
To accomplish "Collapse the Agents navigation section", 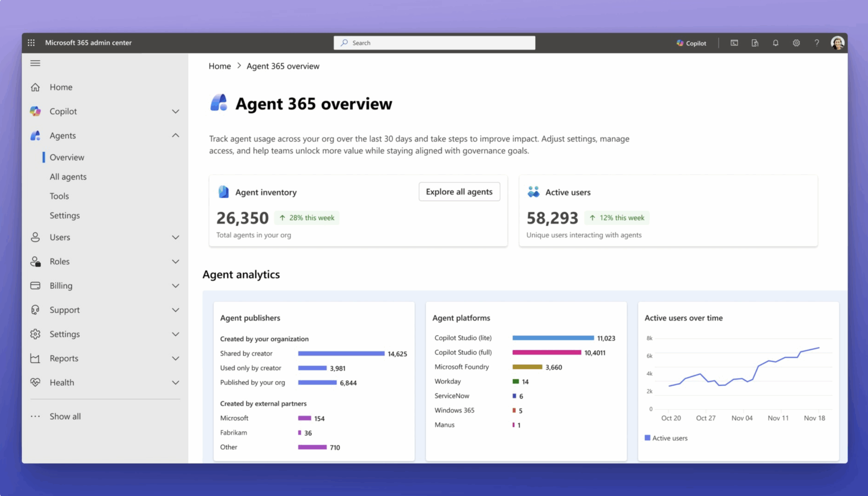I will [x=175, y=136].
